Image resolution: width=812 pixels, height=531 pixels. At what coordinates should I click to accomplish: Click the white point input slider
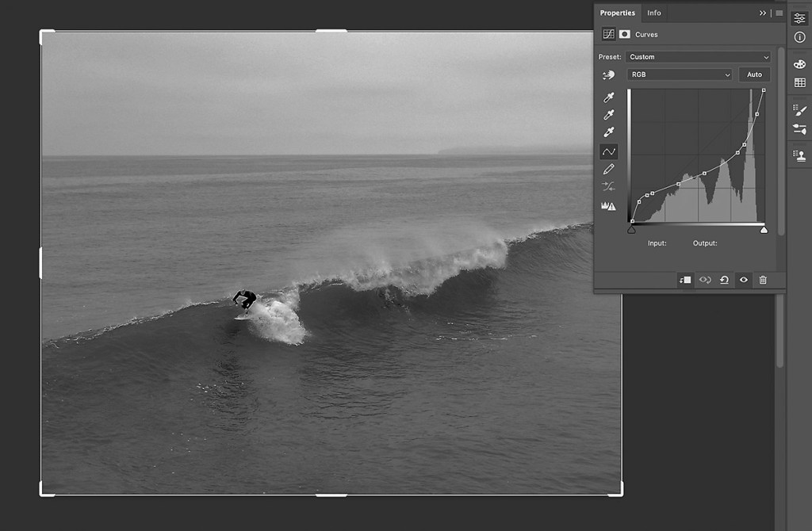[764, 230]
